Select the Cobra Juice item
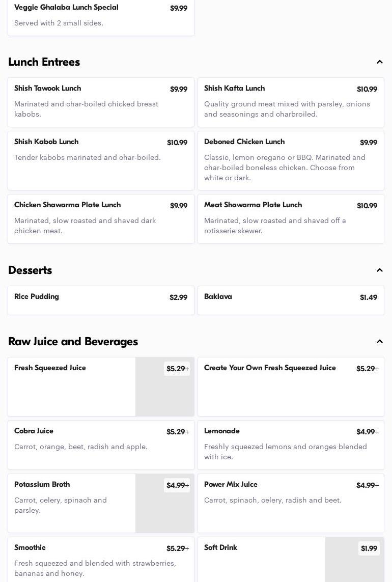 101,445
